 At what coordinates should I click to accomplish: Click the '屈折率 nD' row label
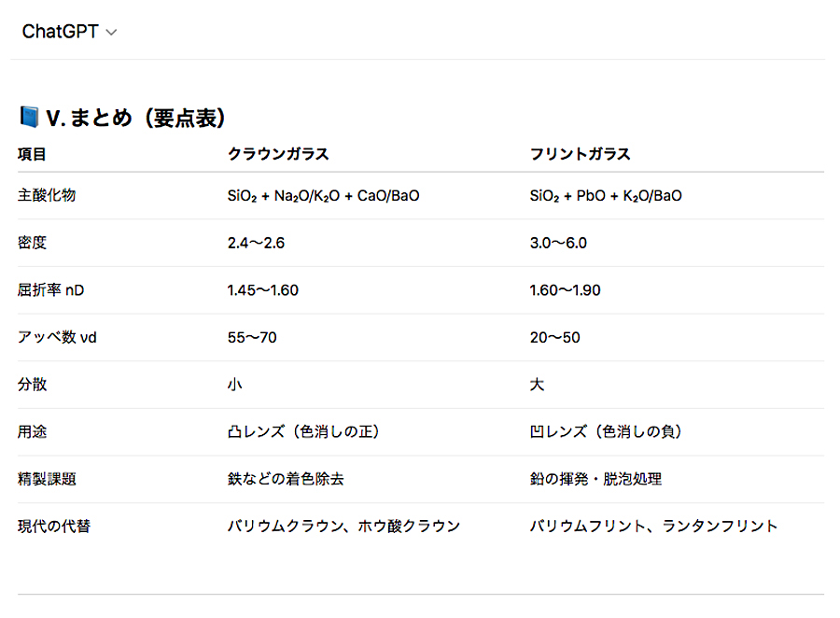50,290
